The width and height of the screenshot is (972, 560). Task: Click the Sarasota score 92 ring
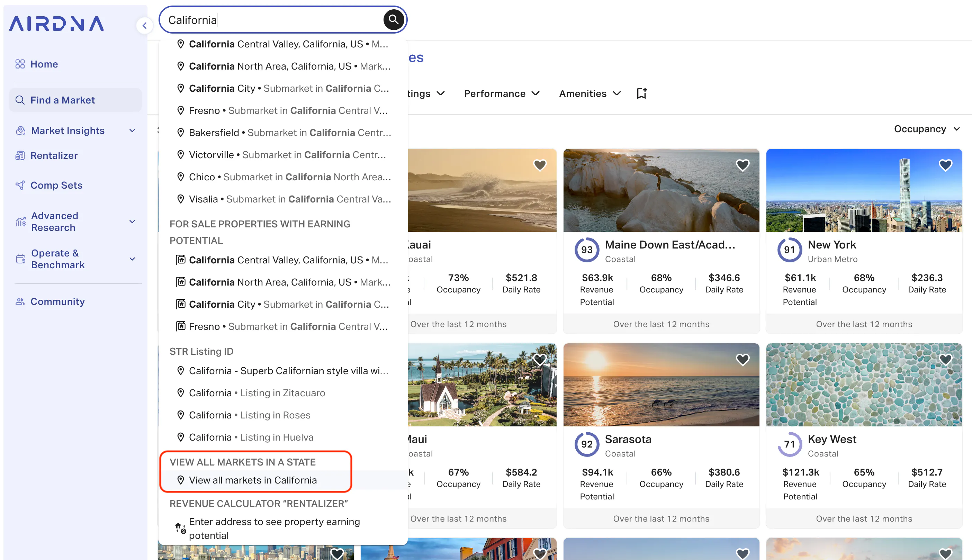point(587,444)
